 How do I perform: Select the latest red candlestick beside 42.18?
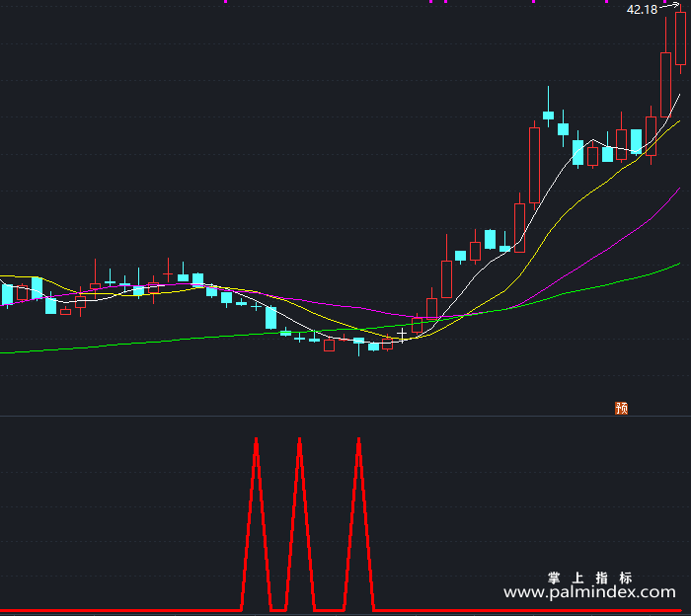click(680, 38)
